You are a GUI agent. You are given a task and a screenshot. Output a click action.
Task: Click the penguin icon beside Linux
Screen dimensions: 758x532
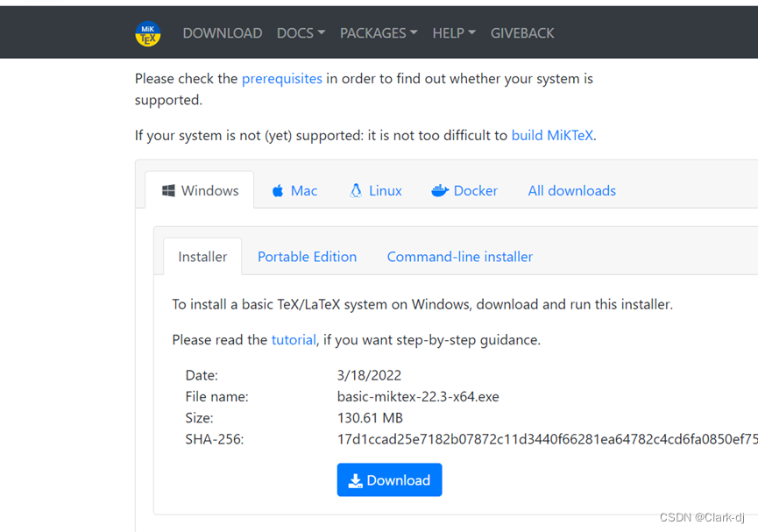[356, 190]
